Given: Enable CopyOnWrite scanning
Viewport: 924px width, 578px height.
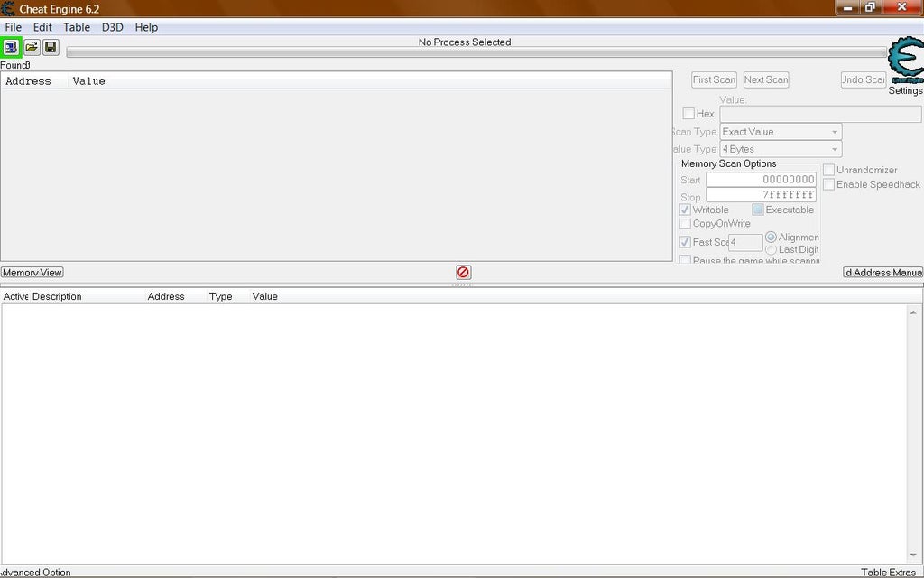Looking at the screenshot, I should (685, 223).
